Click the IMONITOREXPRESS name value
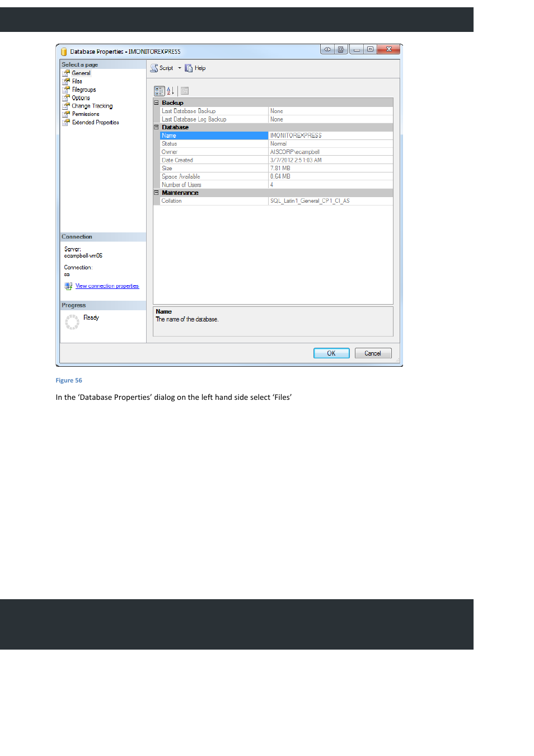 296,136
